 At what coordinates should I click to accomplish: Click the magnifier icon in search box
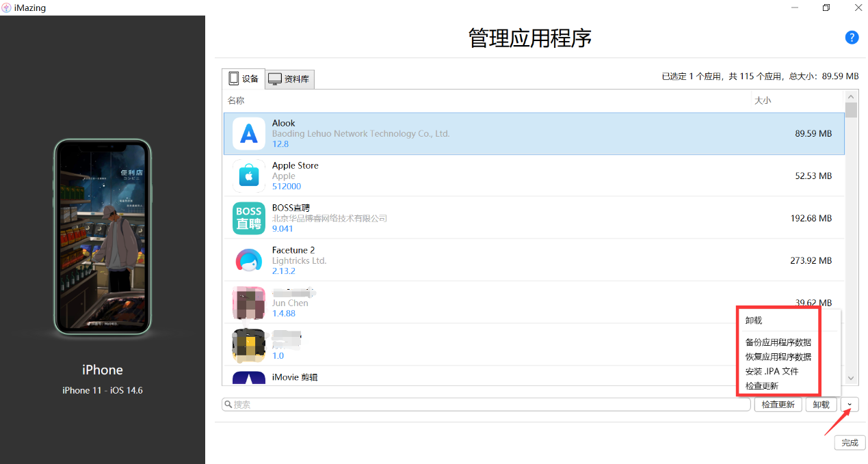click(x=228, y=405)
